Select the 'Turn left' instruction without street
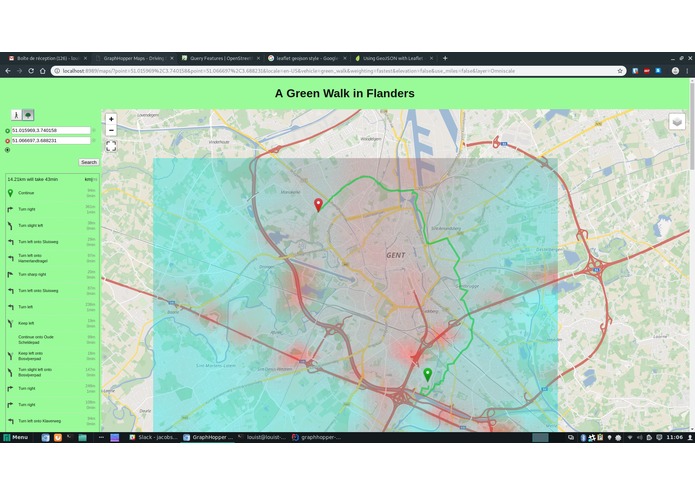Image resolution: width=695 pixels, height=494 pixels. pos(52,307)
